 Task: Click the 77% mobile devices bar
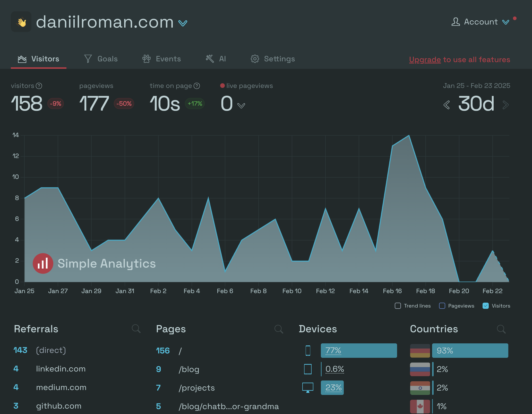(359, 351)
